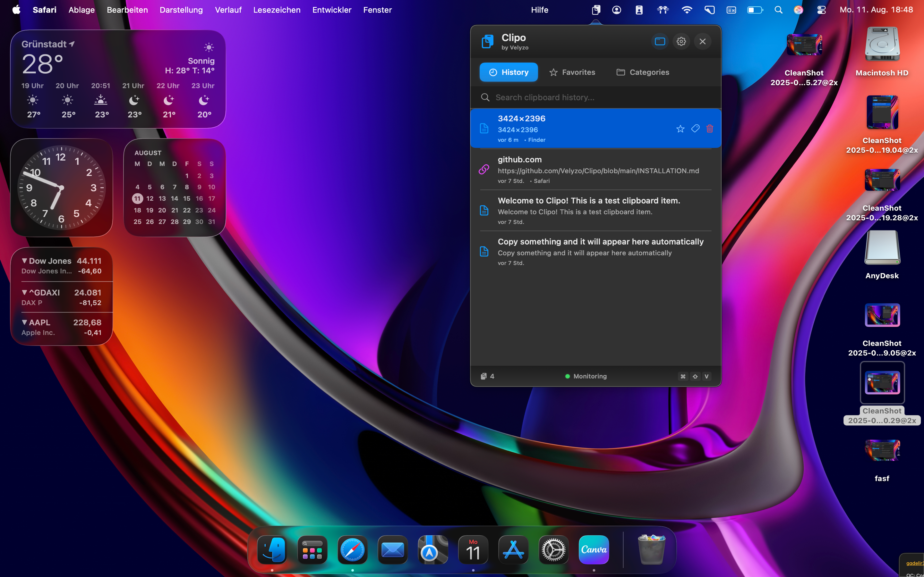Star the 3424×2396 clip as favorite
This screenshot has width=924, height=577.
(x=680, y=129)
